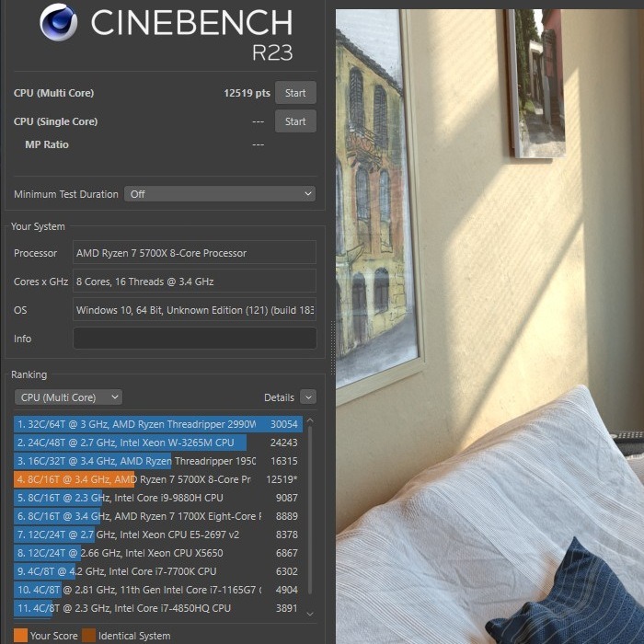Select the Core i7-1165G7 ranking row
This screenshot has height=644, width=644.
tap(158, 590)
